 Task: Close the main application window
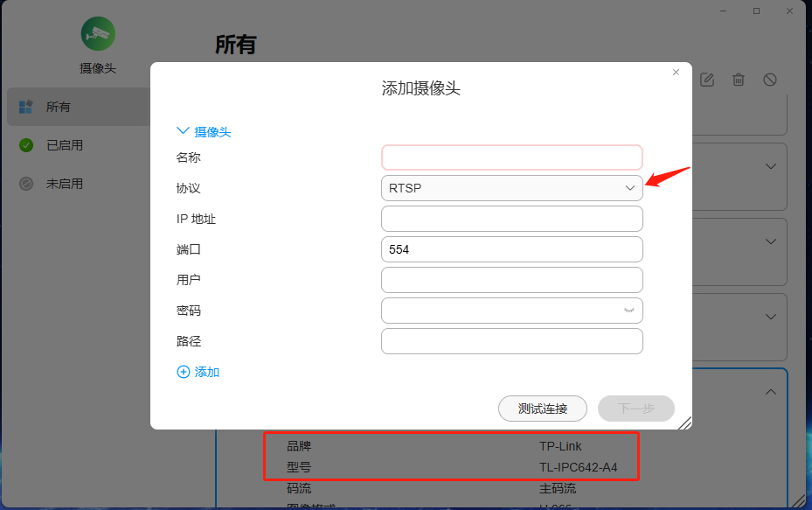[790, 10]
